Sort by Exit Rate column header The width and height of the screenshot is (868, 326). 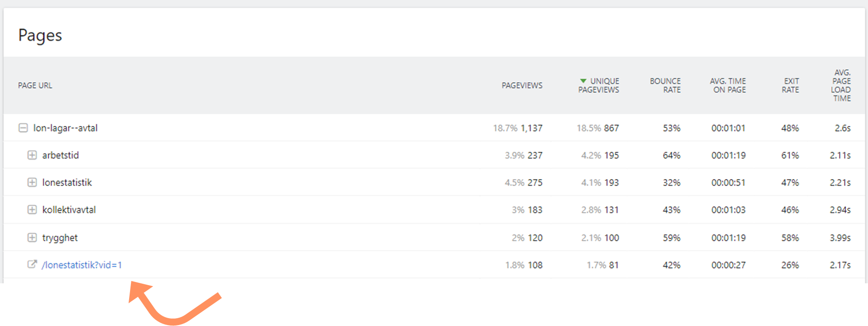point(790,85)
